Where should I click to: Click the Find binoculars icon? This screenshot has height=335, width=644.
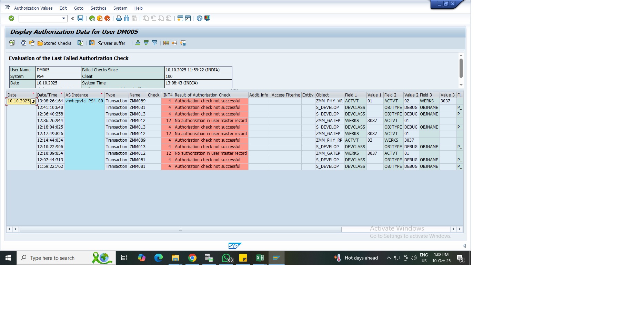pos(127,18)
